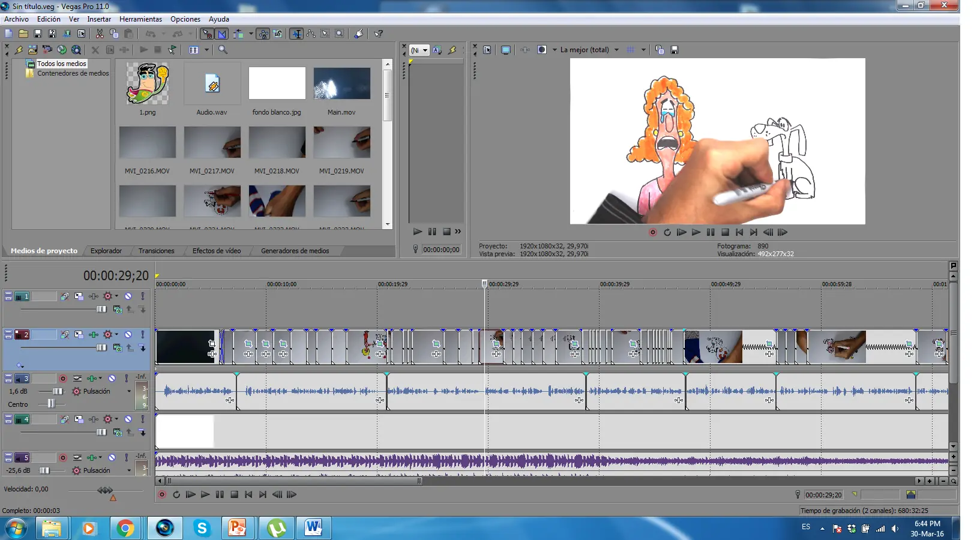980x540 pixels.
Task: Search media with the magnifier icon
Action: tap(223, 50)
